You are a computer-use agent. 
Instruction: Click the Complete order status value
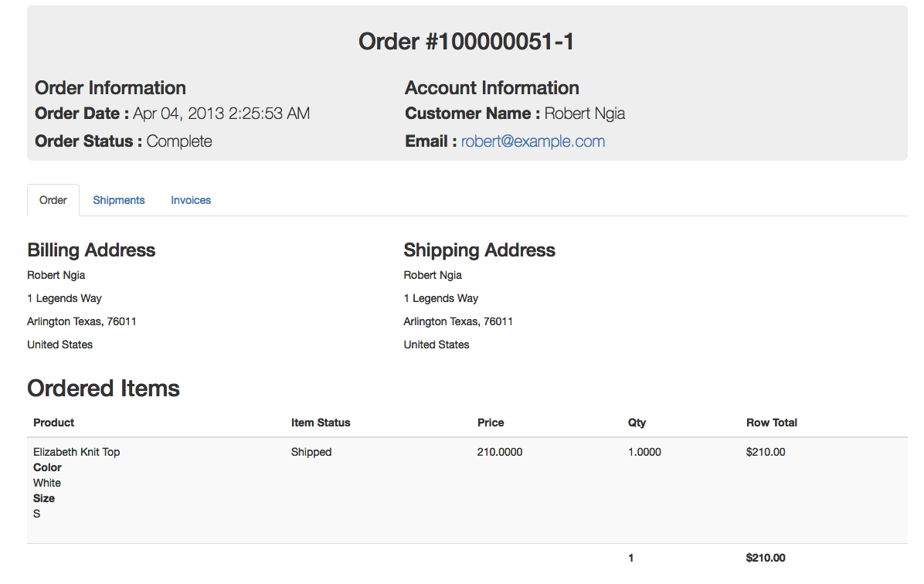point(179,141)
